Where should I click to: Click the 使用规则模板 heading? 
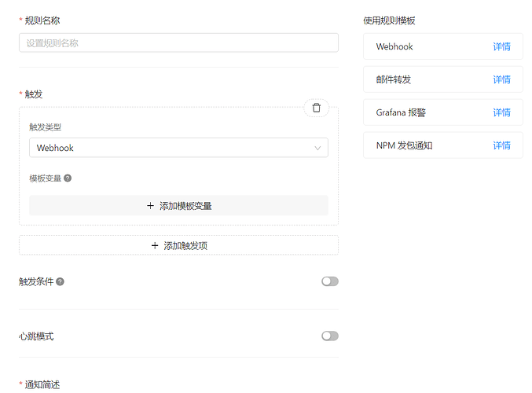(389, 20)
